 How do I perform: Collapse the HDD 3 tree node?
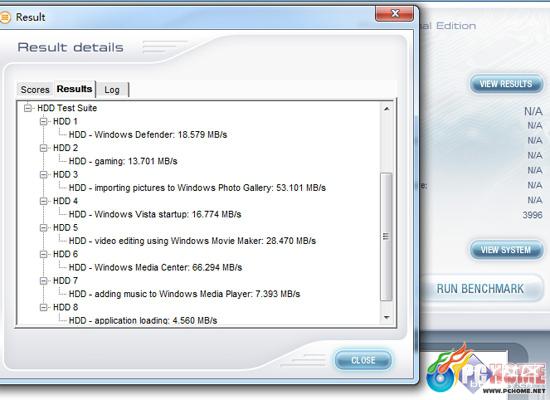43,174
